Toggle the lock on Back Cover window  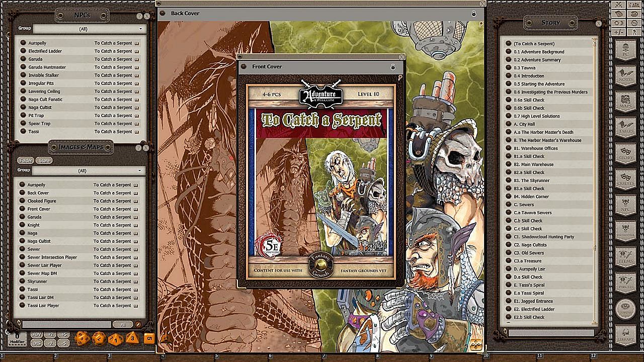pyautogui.click(x=474, y=14)
